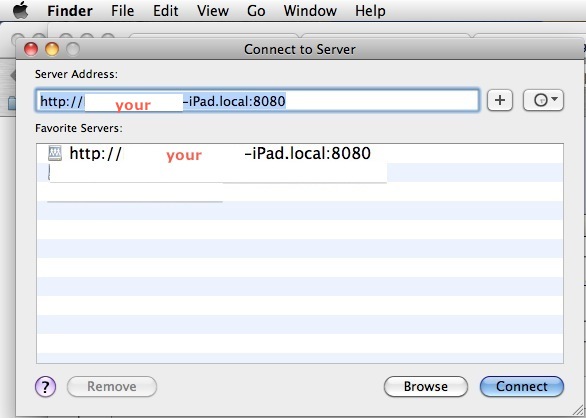The image size is (586, 418).
Task: Click the window resize grip corner
Action: [x=577, y=410]
